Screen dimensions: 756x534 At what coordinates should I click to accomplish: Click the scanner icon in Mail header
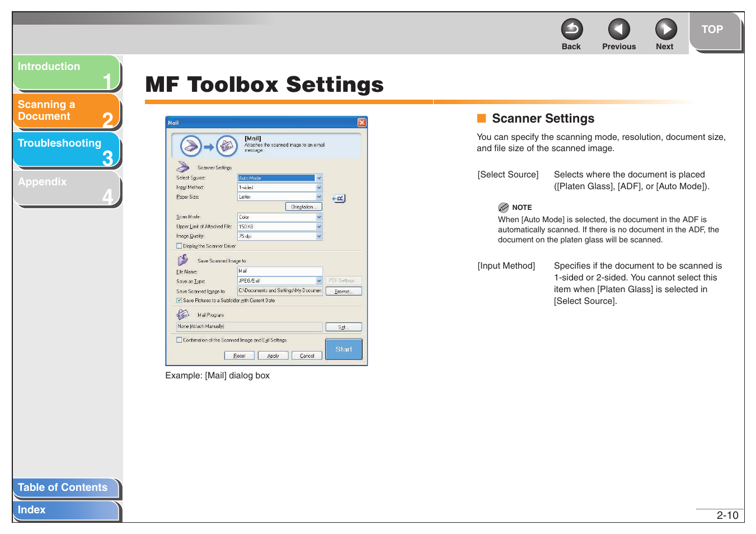pos(191,146)
